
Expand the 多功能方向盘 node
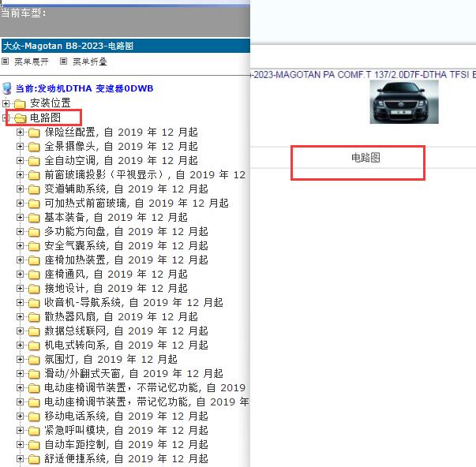20,231
